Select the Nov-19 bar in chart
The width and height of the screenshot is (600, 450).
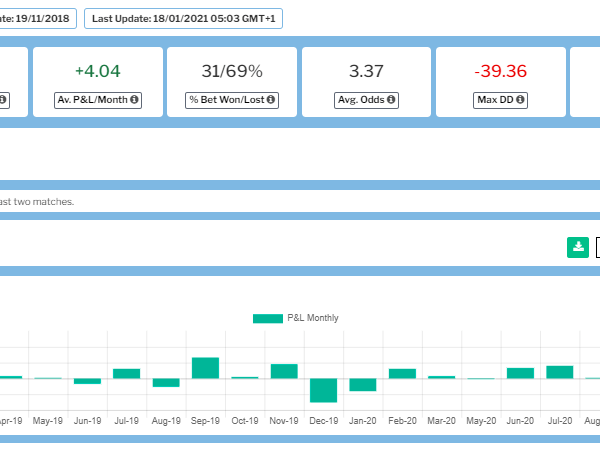284,371
